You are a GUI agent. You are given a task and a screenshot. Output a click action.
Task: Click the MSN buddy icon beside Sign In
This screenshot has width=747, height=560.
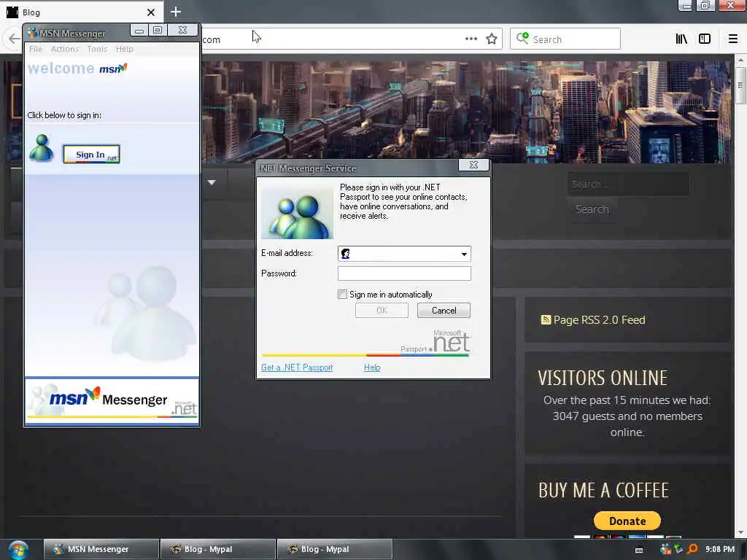[x=41, y=148]
